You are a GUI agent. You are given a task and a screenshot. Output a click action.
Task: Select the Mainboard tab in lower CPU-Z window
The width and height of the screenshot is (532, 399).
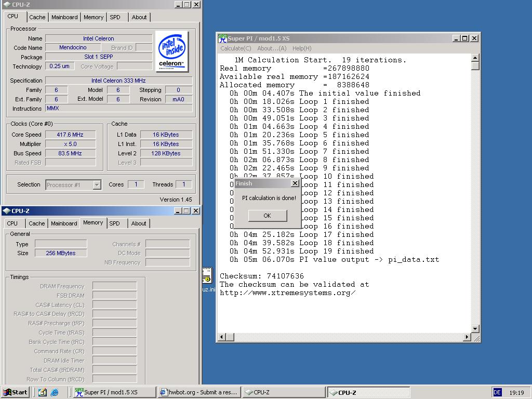pyautogui.click(x=64, y=223)
